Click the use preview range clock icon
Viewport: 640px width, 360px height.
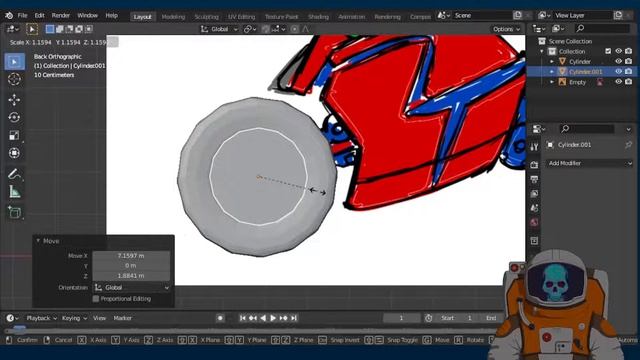coord(428,318)
